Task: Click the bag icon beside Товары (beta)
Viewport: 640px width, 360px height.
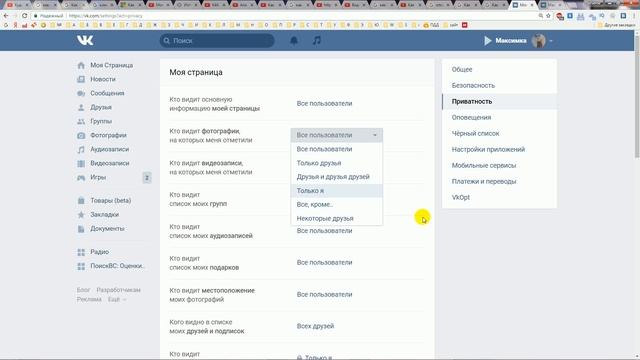Action: (x=81, y=200)
